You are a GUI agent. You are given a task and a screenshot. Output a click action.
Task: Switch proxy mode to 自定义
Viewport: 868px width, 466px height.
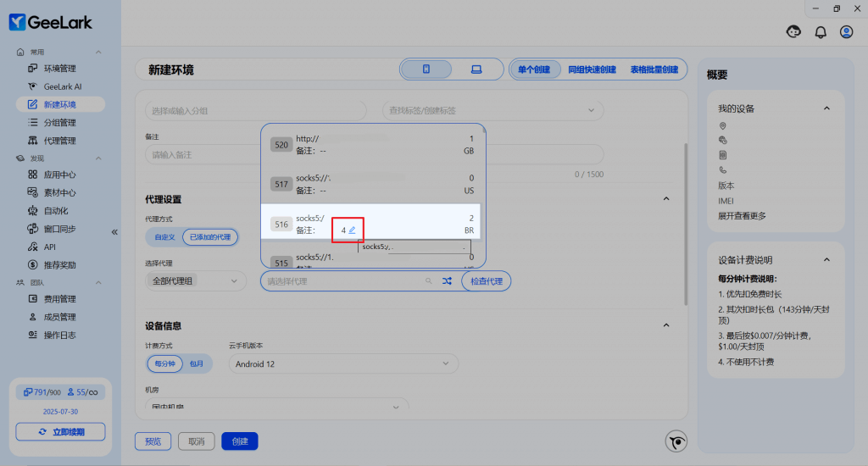(164, 237)
